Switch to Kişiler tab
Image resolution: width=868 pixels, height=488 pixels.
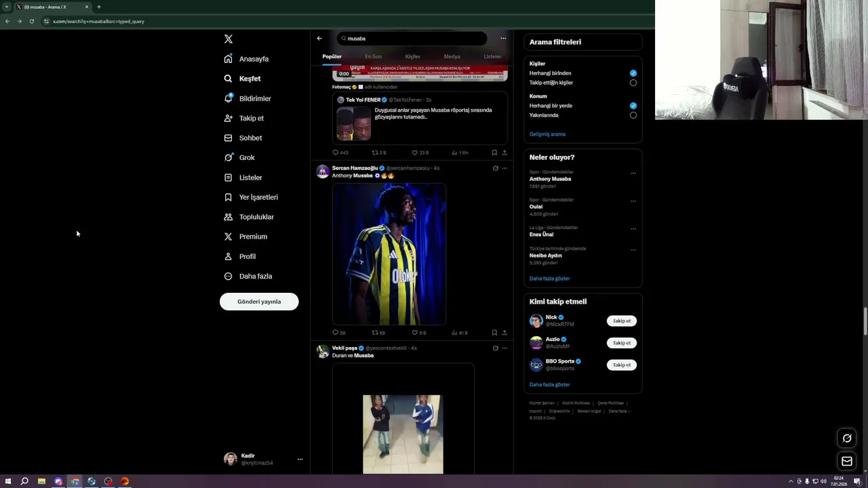412,57
